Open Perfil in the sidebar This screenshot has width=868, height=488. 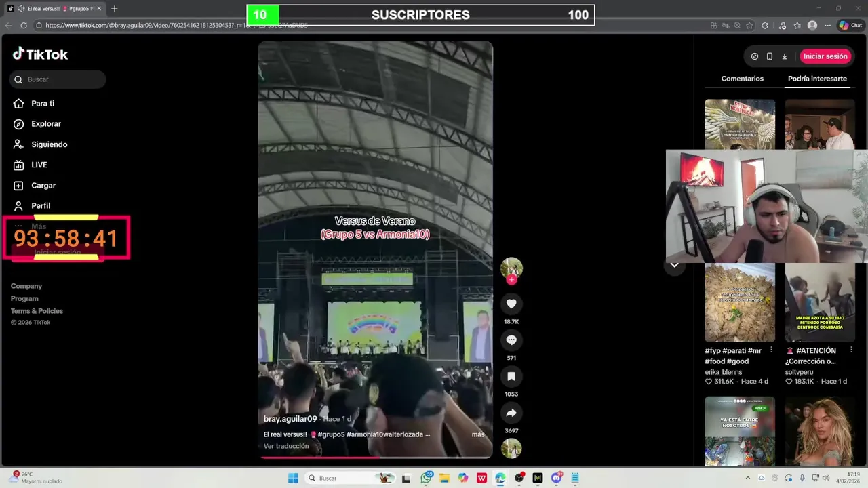(40, 205)
